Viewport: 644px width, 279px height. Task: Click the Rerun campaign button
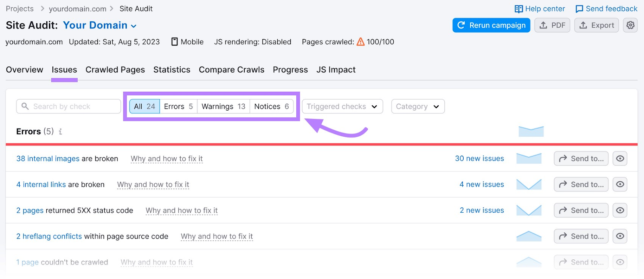pos(491,25)
